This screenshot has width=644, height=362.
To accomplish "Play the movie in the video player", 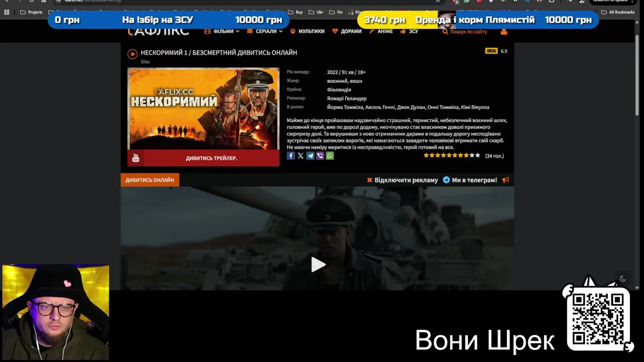I will pyautogui.click(x=318, y=264).
